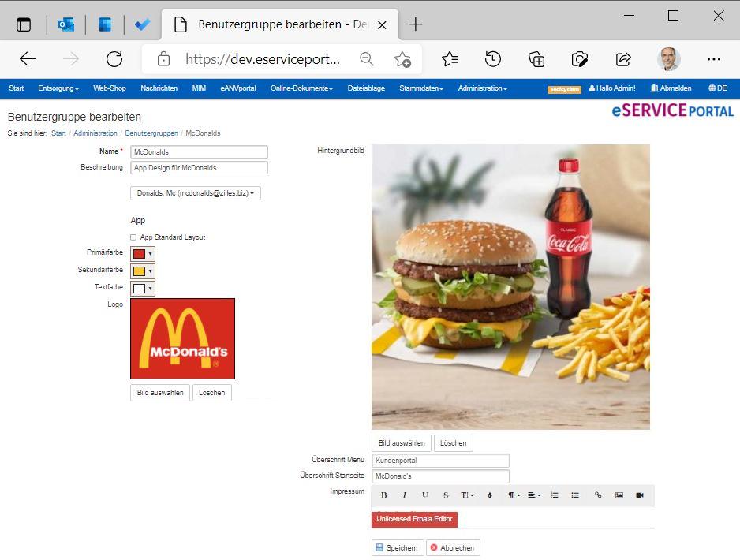This screenshot has width=740, height=560.
Task: Follow the Start breadcrumb link
Action: 58,133
